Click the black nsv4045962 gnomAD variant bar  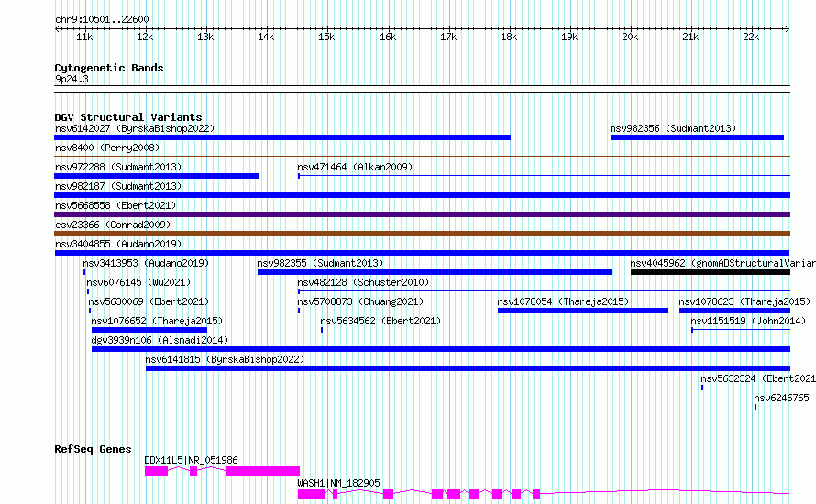pyautogui.click(x=711, y=272)
